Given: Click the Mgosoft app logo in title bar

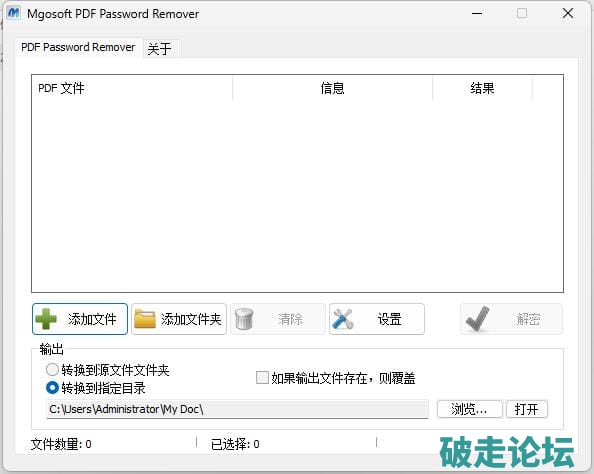Looking at the screenshot, I should pos(14,13).
